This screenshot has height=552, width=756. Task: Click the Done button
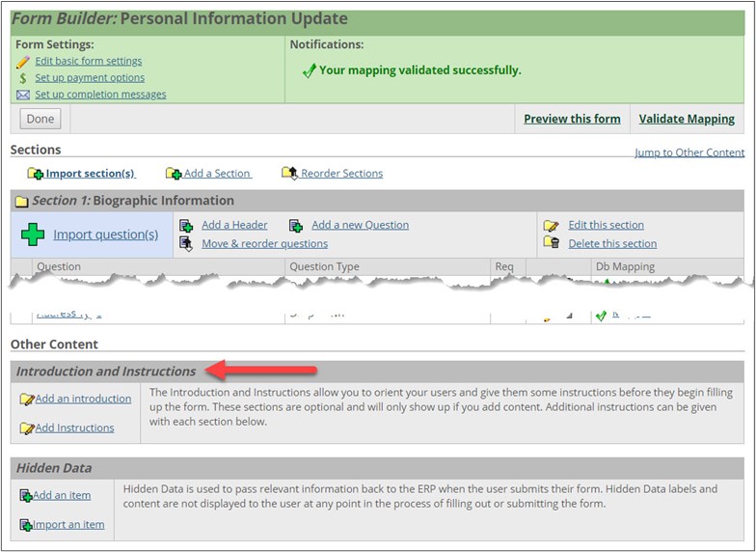pos(40,119)
